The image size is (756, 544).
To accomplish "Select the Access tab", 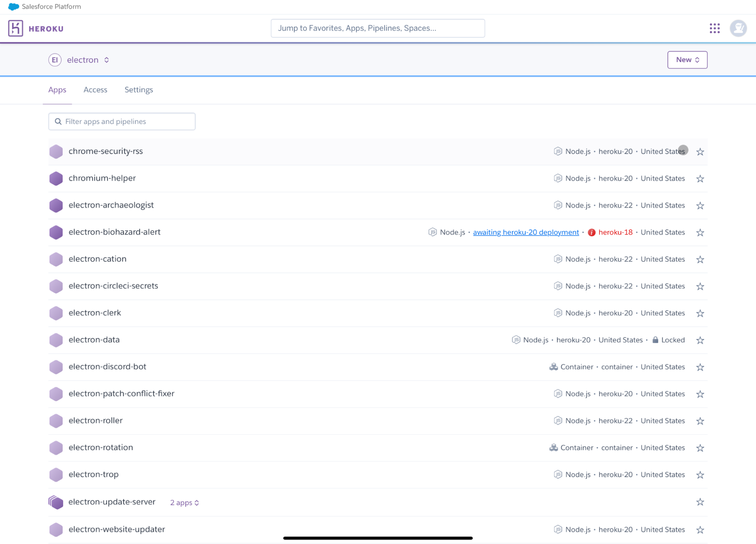I will point(96,89).
